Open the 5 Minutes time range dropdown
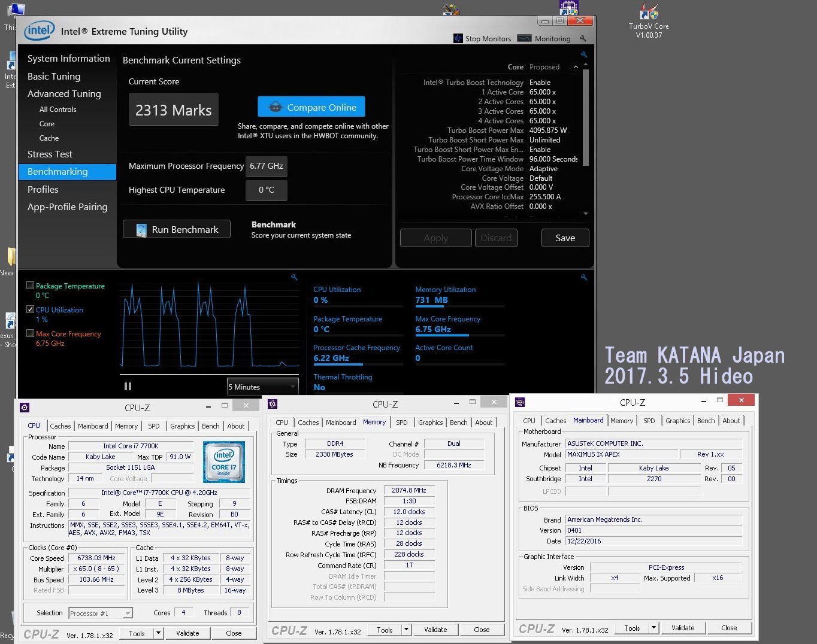Screen dimensions: 817x644 262,387
